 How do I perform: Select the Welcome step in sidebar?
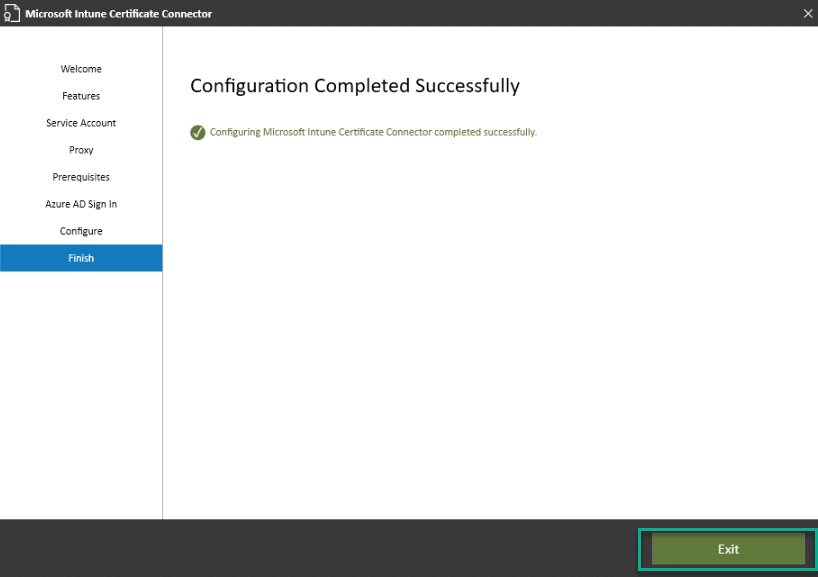coord(81,69)
